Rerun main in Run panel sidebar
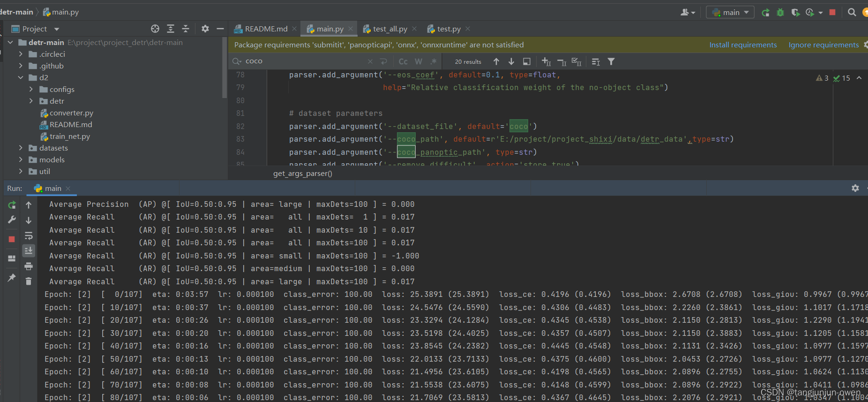Screen dimensions: 868x402 (12, 205)
